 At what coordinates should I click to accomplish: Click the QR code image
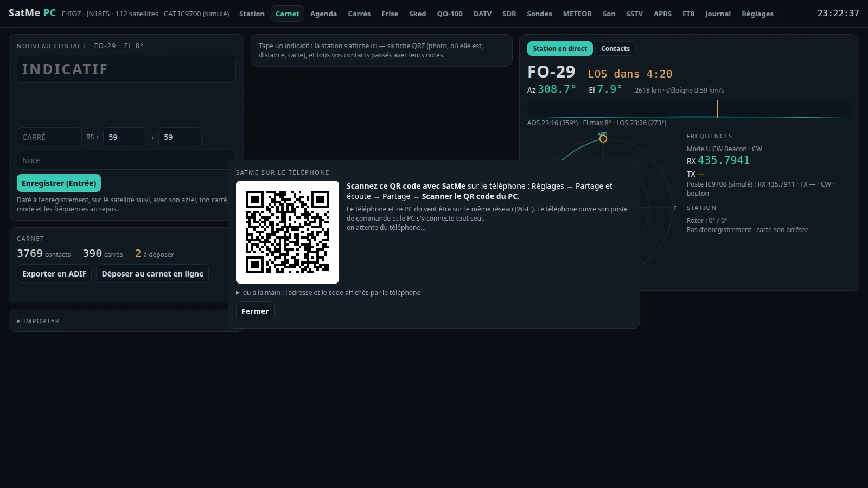(288, 232)
